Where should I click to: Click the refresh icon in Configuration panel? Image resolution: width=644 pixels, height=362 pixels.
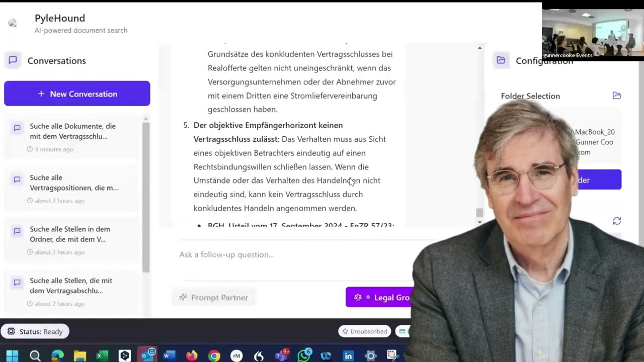click(x=617, y=221)
